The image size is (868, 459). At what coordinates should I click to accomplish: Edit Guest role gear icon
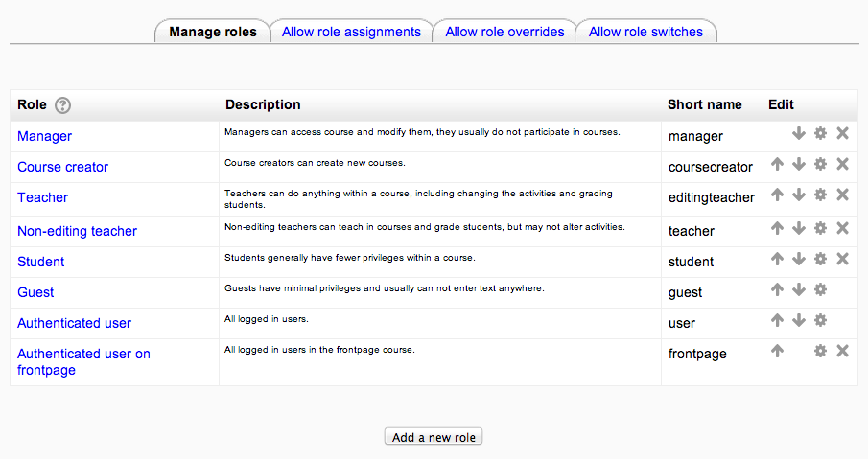pyautogui.click(x=820, y=289)
